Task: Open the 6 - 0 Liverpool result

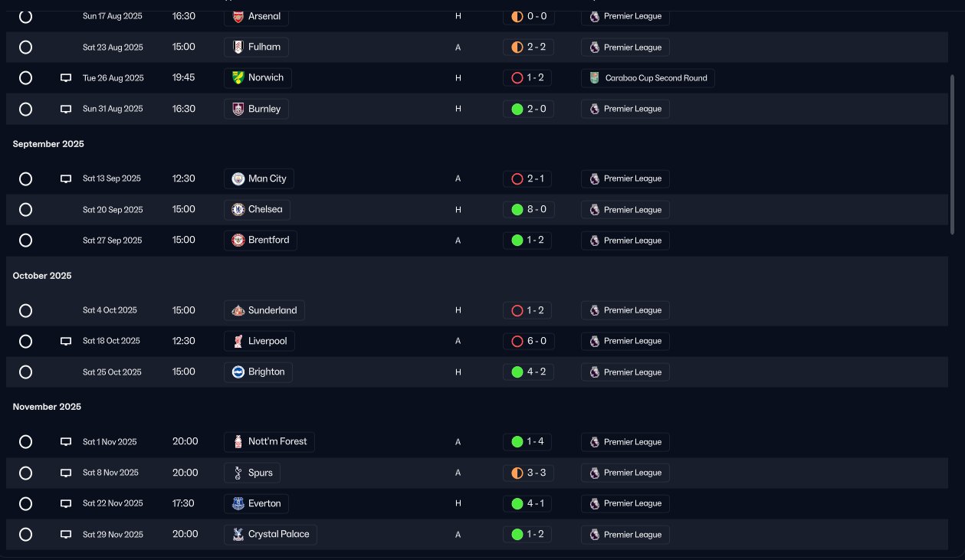Action: point(528,341)
